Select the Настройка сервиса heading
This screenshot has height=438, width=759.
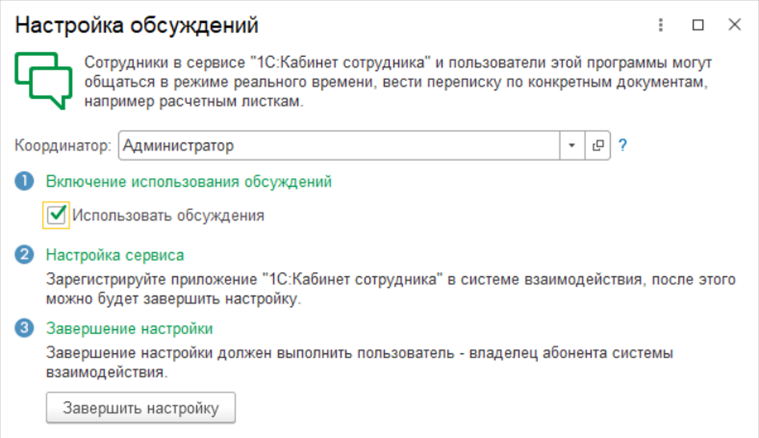(x=115, y=255)
